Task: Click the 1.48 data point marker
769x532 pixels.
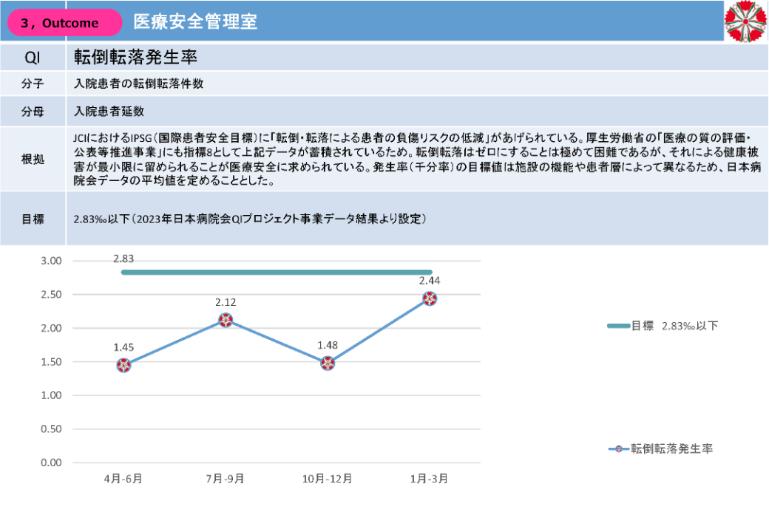Action: (x=328, y=364)
